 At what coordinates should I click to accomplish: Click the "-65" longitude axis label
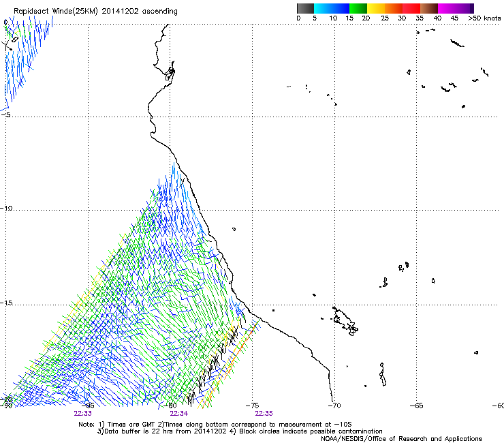(417, 406)
